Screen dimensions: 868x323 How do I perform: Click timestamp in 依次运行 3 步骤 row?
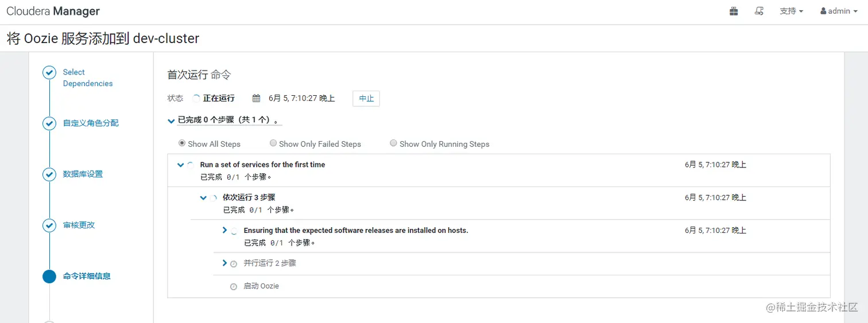coord(715,197)
